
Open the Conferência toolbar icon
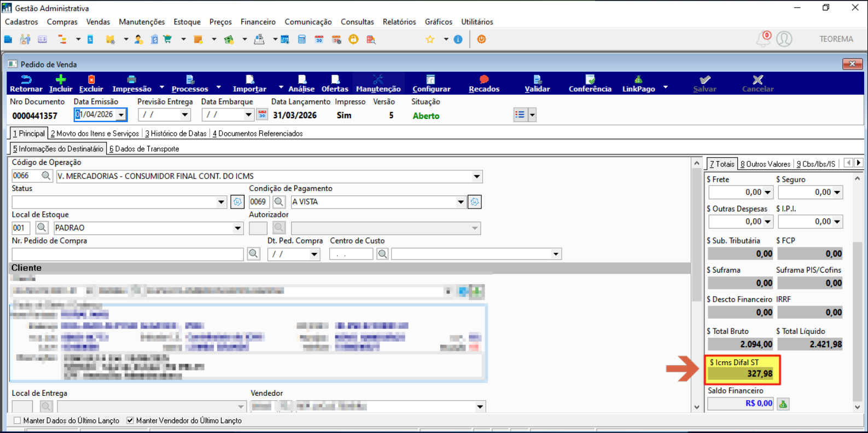click(x=590, y=80)
